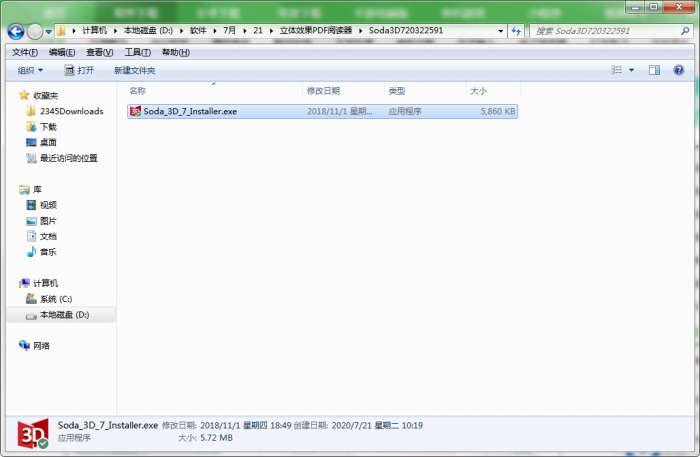Open help with the question mark icon

pos(679,70)
